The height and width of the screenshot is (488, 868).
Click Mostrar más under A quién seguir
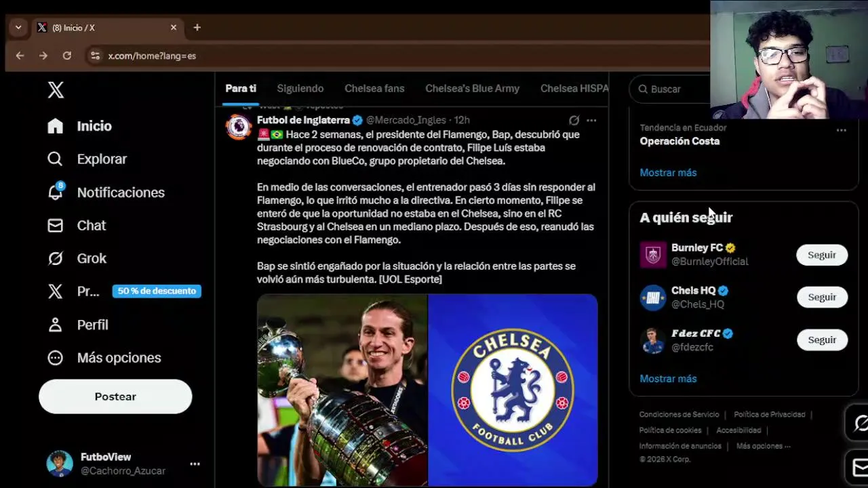click(668, 379)
